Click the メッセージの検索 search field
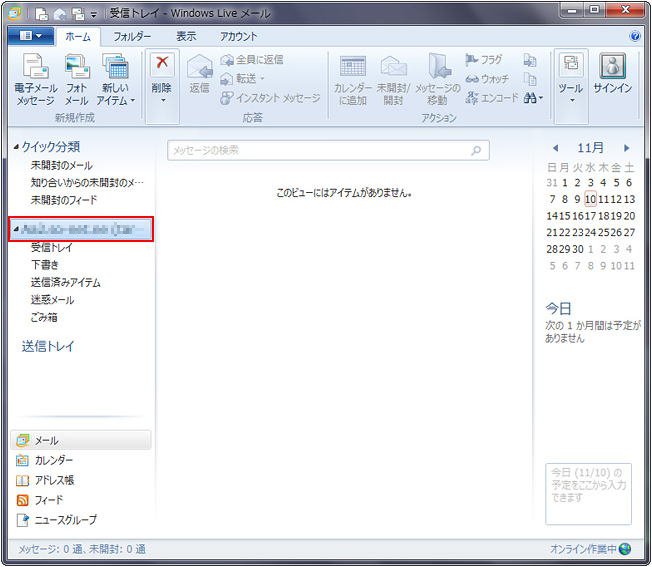 tap(328, 150)
